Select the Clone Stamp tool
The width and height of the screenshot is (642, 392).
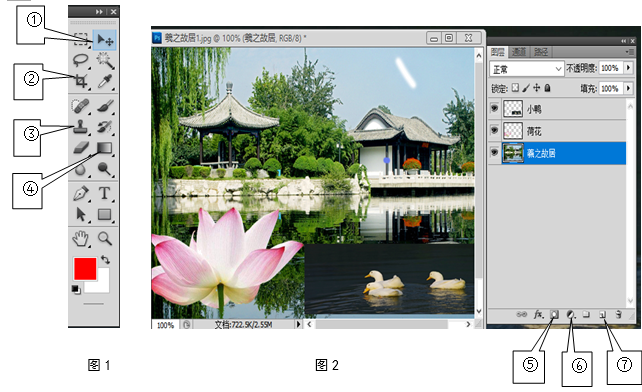tap(81, 127)
